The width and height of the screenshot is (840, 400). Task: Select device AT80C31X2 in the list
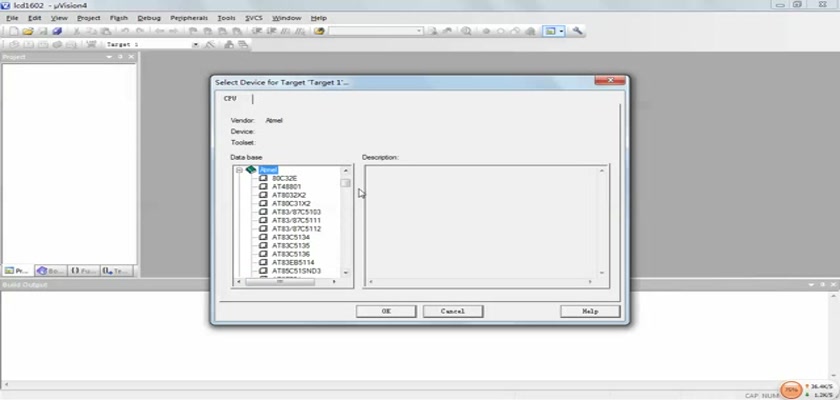coord(291,203)
